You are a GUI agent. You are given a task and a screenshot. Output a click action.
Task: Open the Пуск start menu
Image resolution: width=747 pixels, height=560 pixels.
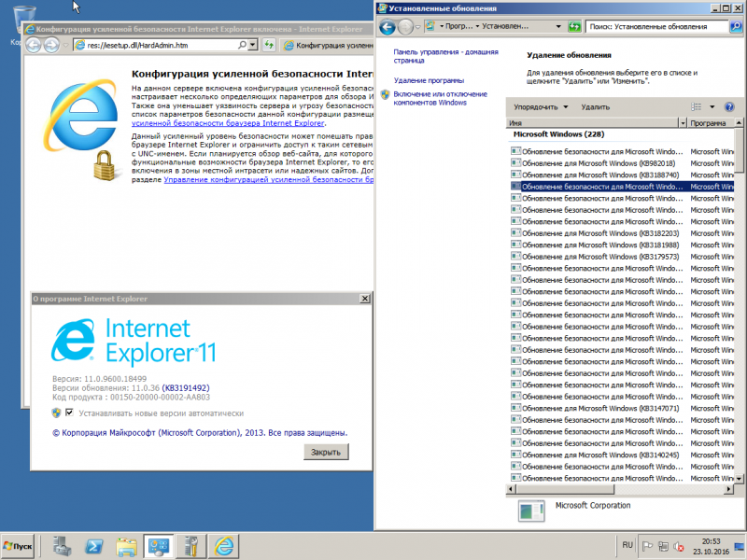(x=18, y=546)
